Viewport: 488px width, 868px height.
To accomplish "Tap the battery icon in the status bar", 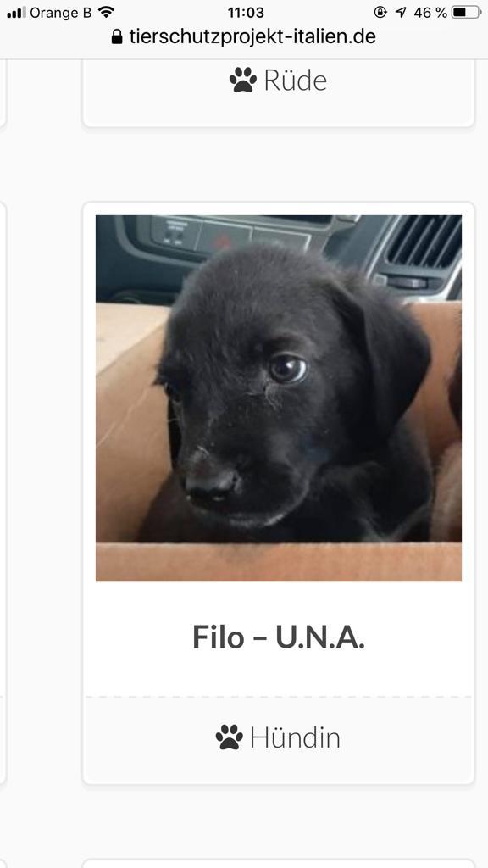I will pyautogui.click(x=467, y=12).
